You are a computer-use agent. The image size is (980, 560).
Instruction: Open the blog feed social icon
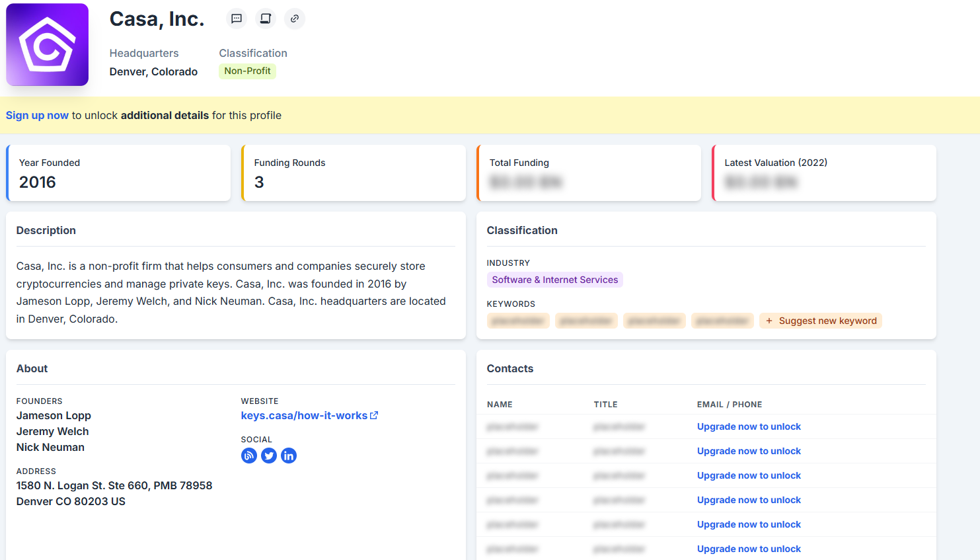(x=249, y=456)
